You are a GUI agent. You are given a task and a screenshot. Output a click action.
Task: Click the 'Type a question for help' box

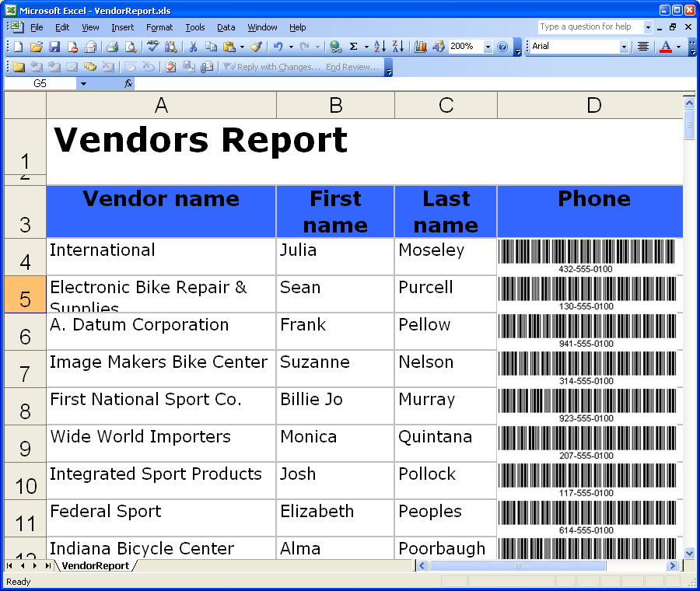pyautogui.click(x=590, y=26)
